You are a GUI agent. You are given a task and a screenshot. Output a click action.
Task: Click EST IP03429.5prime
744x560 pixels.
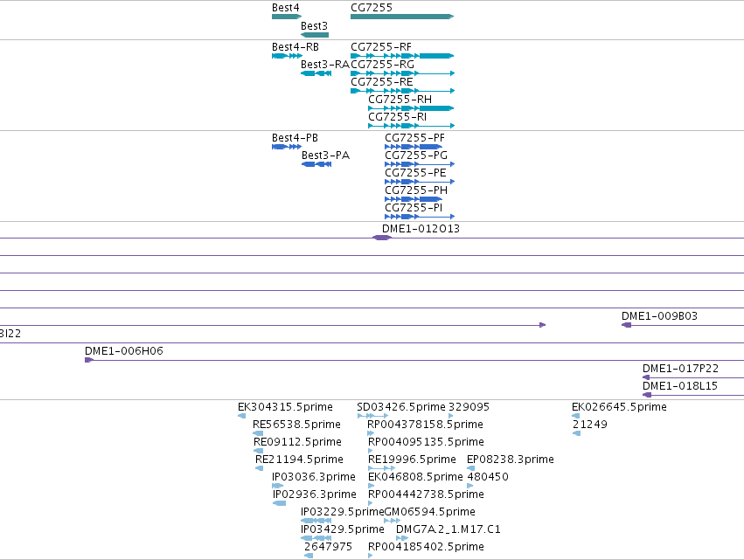pos(316,538)
